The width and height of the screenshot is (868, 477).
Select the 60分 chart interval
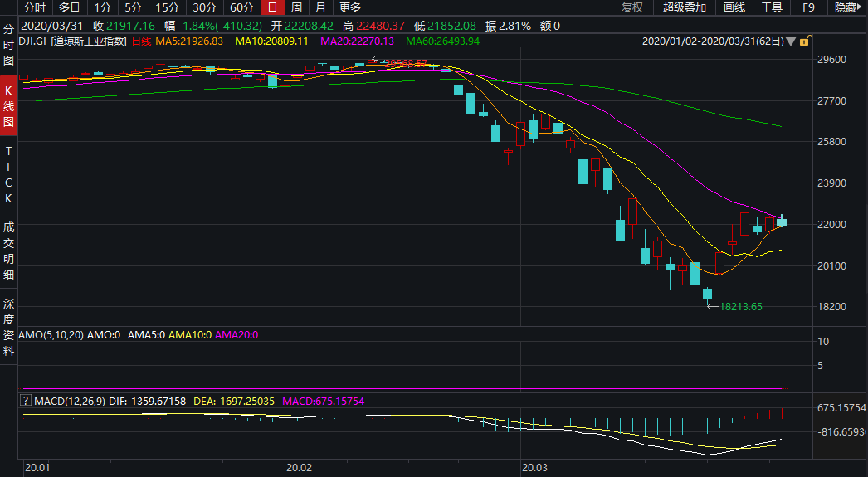pyautogui.click(x=241, y=7)
